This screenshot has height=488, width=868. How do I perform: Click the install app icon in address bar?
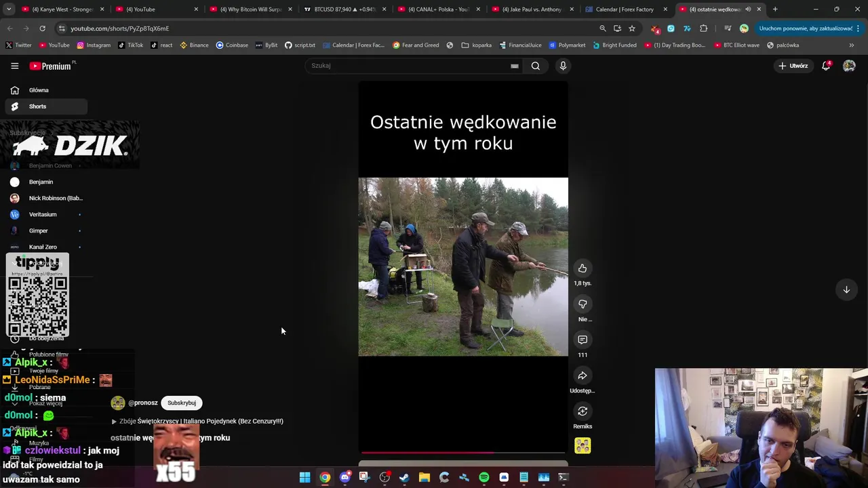click(x=617, y=28)
